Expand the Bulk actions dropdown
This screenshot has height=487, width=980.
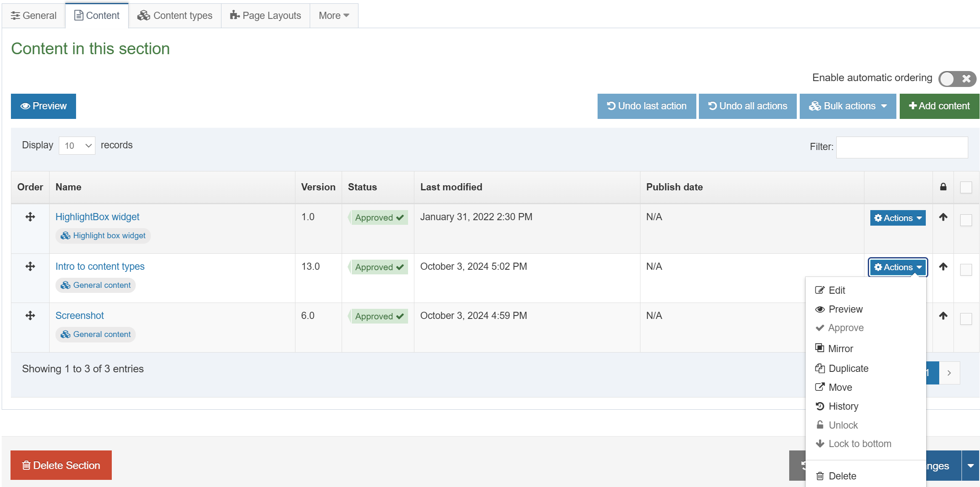point(848,106)
